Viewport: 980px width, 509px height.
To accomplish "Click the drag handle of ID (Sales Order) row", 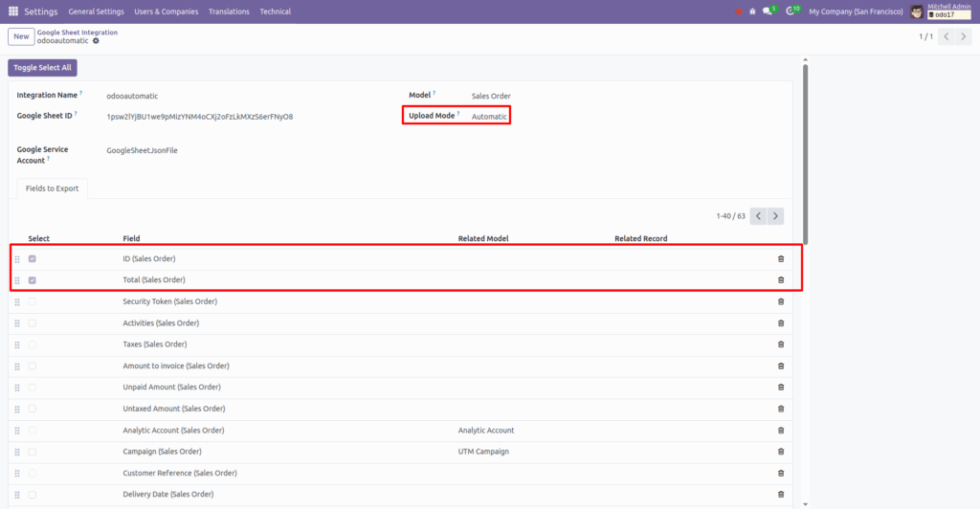I will tap(17, 259).
